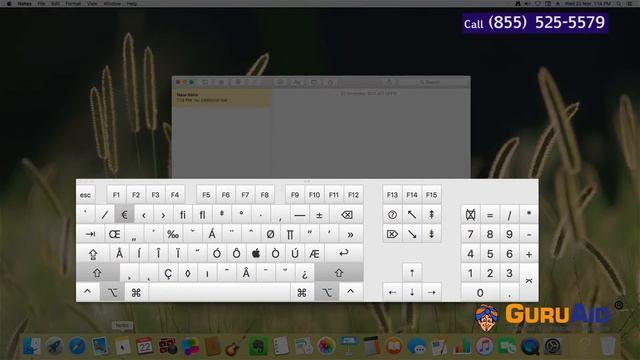Click the Page Up key

click(x=431, y=214)
